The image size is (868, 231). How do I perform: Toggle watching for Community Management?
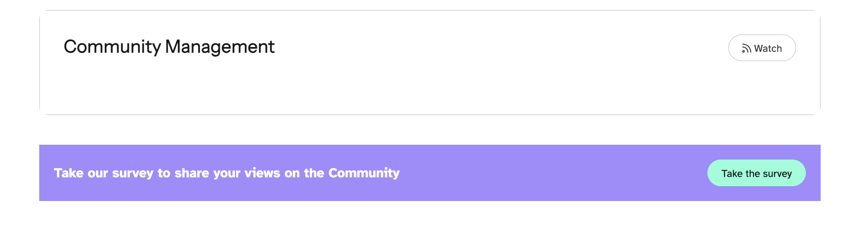(762, 48)
